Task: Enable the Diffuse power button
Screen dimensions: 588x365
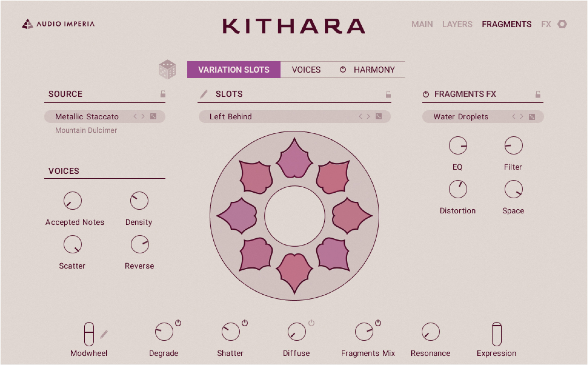Action: point(311,323)
